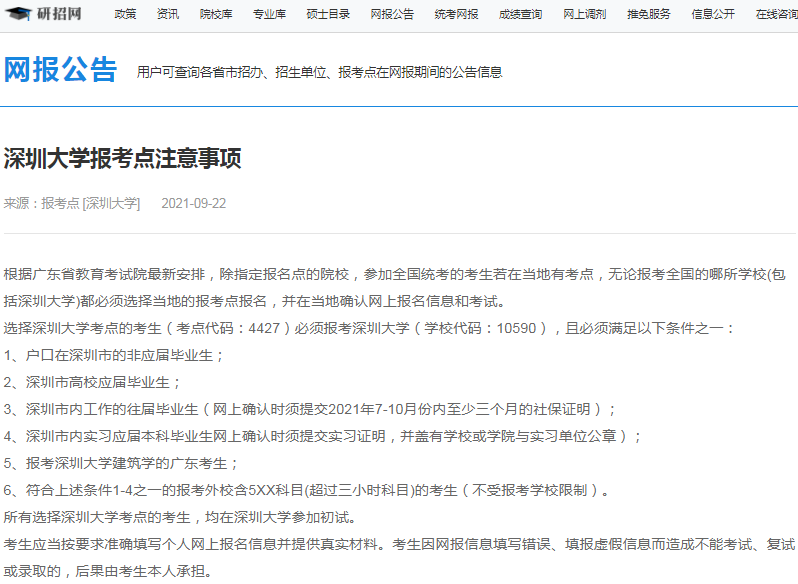The height and width of the screenshot is (584, 798).
Task: Open 在线咨询 in the navigation bar
Action: (x=777, y=14)
